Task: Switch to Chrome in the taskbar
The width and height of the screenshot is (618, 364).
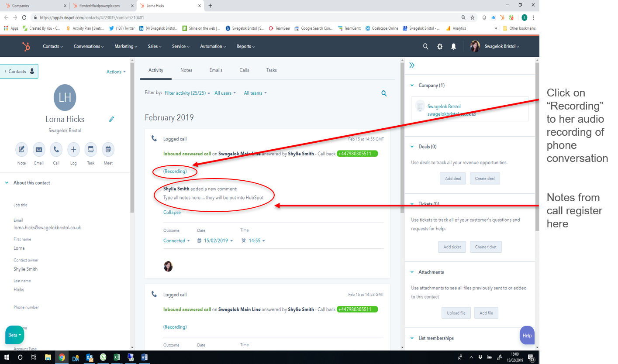Action: tap(62, 357)
